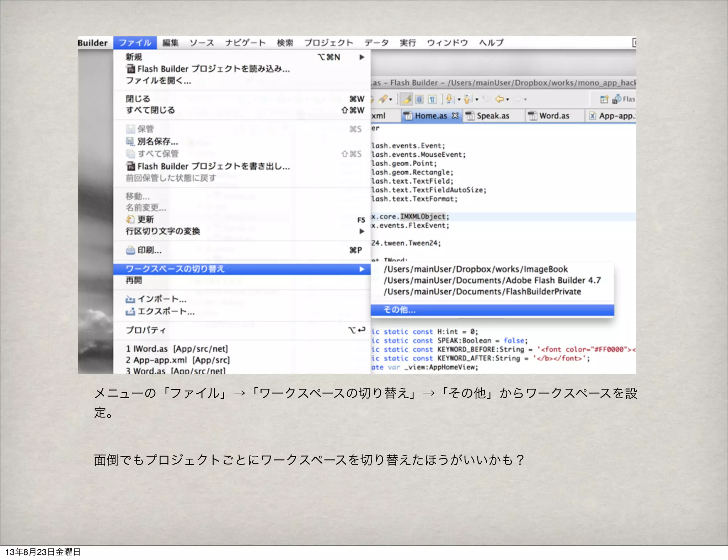This screenshot has height=560, width=728.
Task: Switch workspace to Dropbox/works/ImageBook
Action: pos(492,269)
